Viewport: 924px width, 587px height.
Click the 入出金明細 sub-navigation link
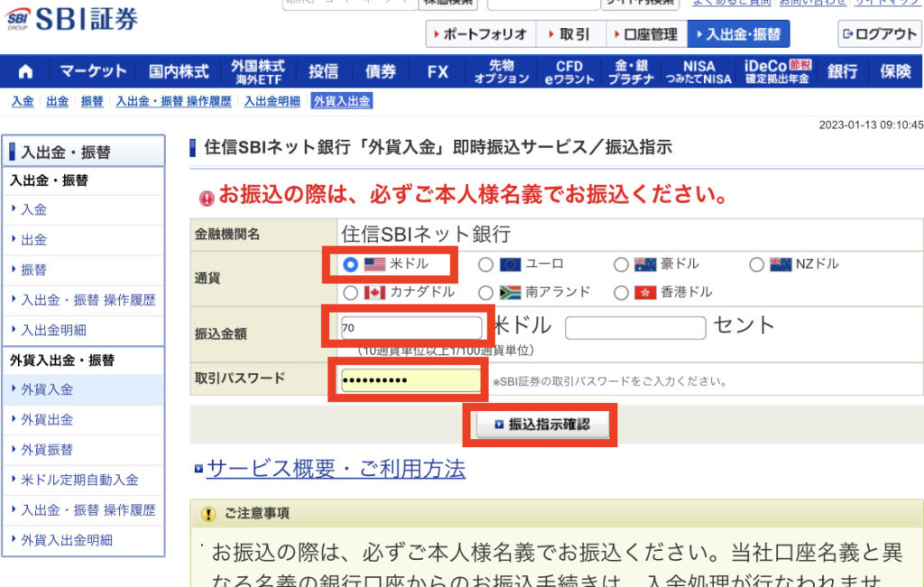273,101
